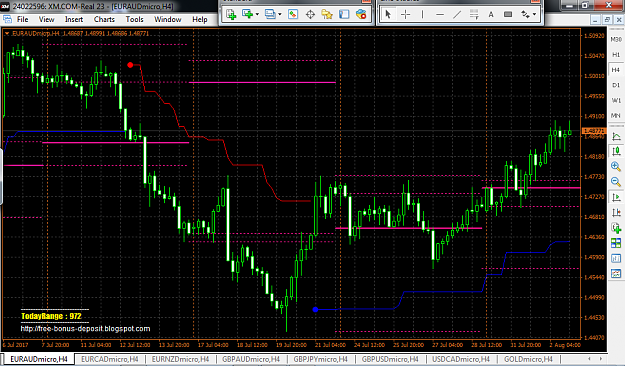Viewport: 625px width, 366px height.
Task: Switch chart to line chart icon
Action: [616, 136]
